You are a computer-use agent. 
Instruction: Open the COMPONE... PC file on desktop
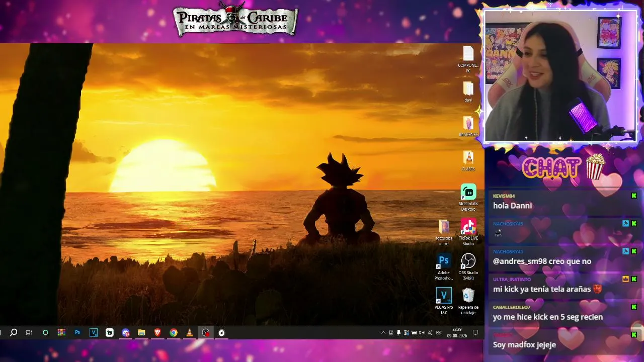(x=468, y=59)
